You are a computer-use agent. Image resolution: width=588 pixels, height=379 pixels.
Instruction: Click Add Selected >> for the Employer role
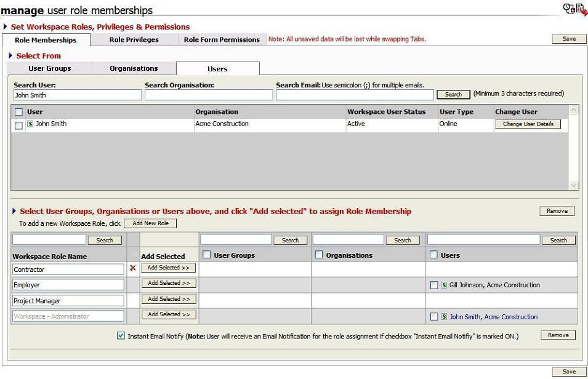(x=169, y=283)
